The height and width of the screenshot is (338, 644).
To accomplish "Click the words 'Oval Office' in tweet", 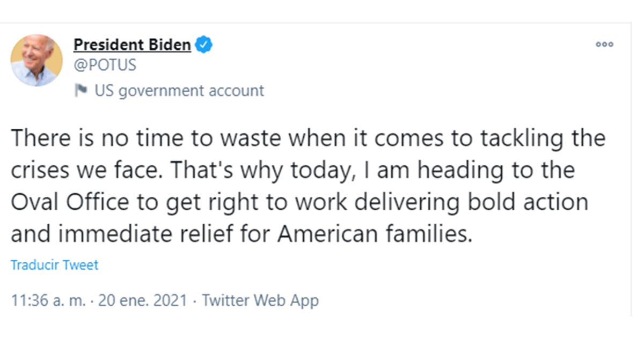I will 70,203.
